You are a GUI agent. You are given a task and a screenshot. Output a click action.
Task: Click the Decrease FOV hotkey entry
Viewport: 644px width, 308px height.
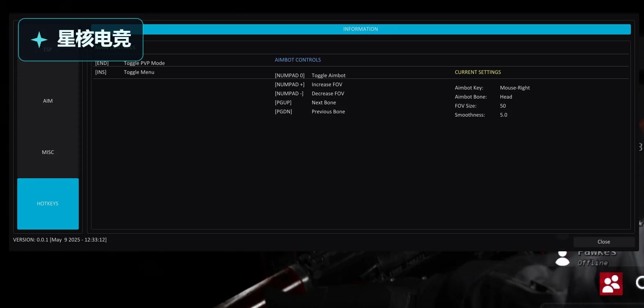tap(309, 94)
